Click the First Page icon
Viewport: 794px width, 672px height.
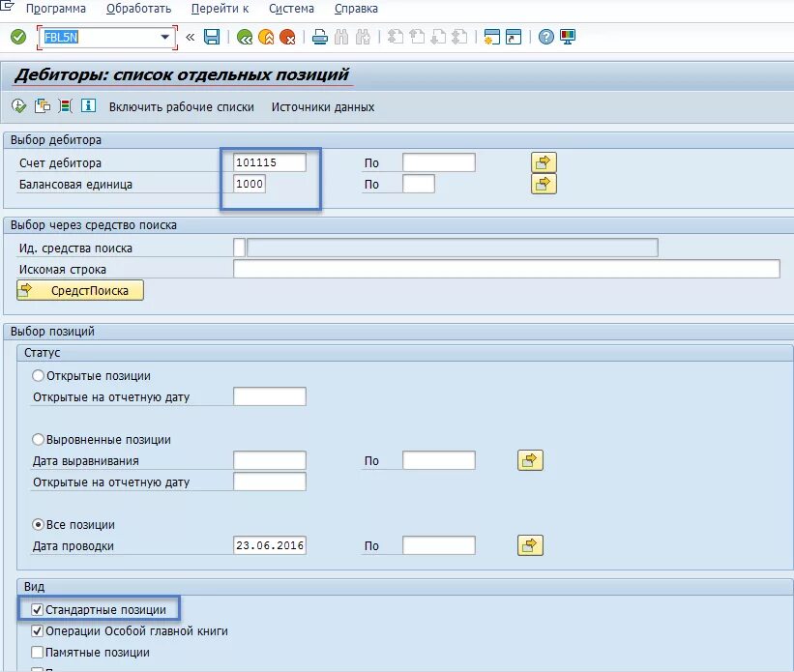pyautogui.click(x=395, y=37)
